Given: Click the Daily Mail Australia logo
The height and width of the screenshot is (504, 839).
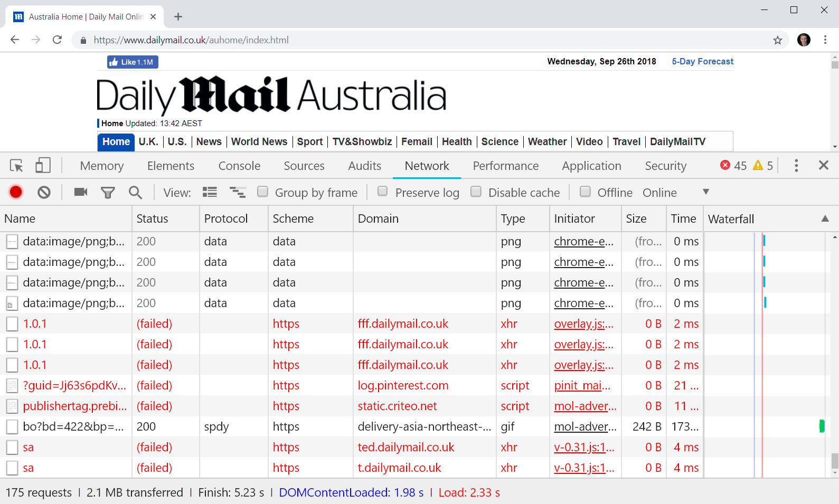Looking at the screenshot, I should 271,96.
